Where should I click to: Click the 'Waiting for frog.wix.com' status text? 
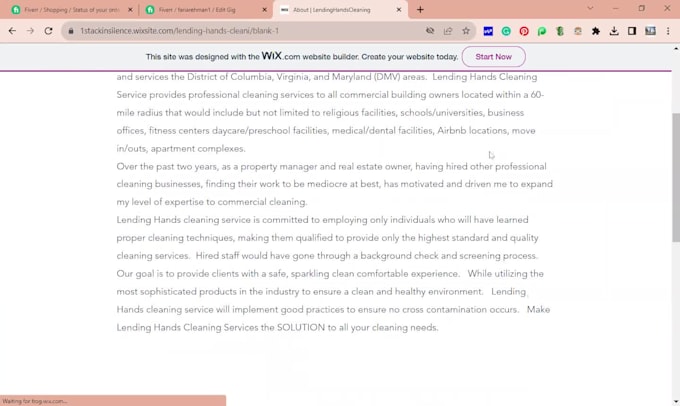35,401
